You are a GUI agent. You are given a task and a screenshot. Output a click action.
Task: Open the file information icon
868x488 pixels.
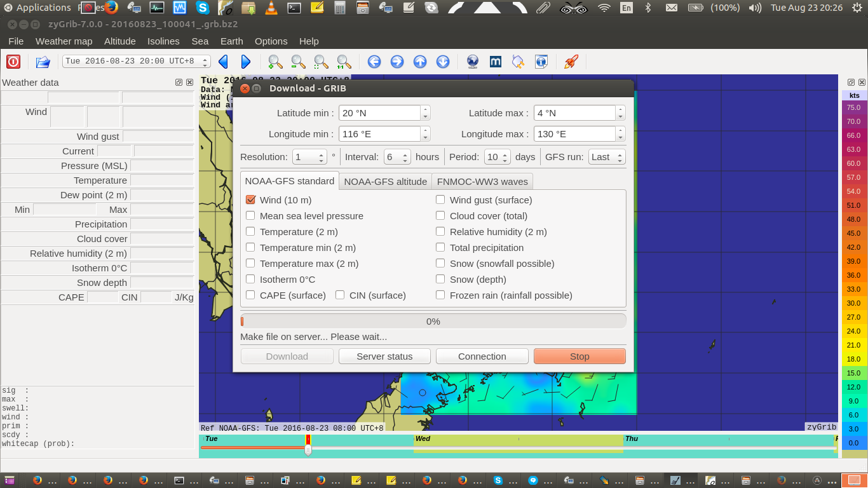tap(541, 62)
